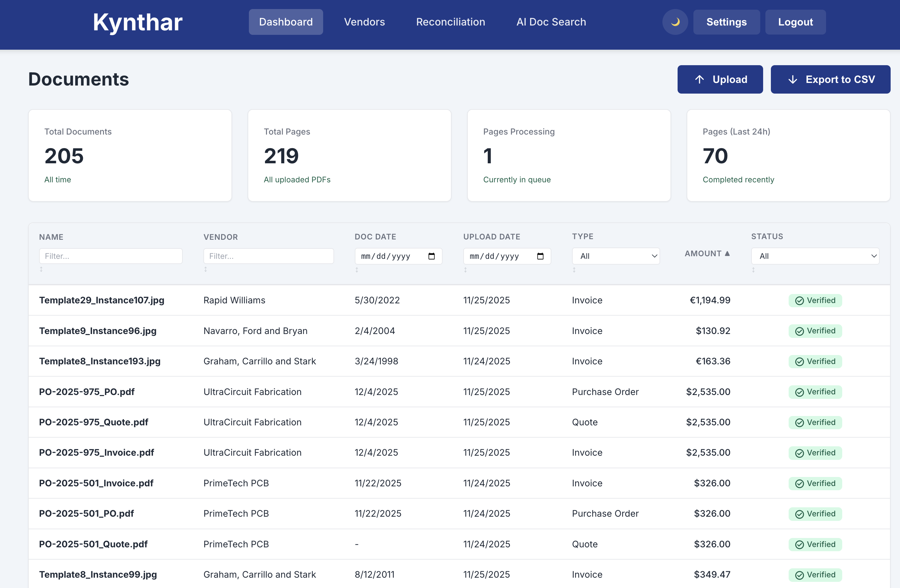Switch to the Vendors tab
Viewport: 900px width, 588px height.
(364, 22)
